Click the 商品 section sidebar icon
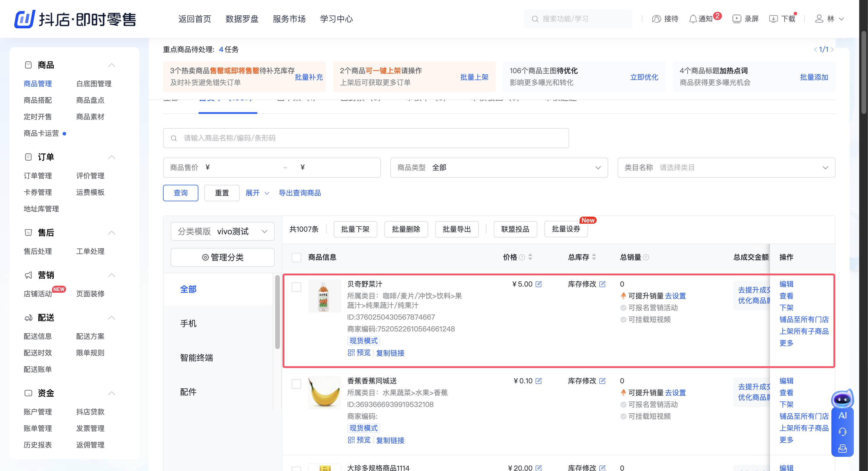This screenshot has width=868, height=471. (28, 65)
